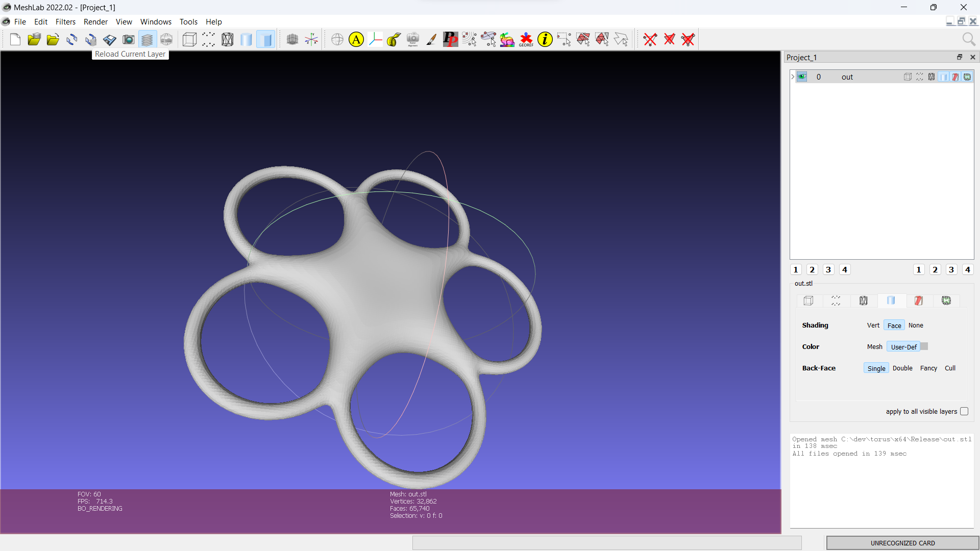
Task: Switch to the Selection red options tab
Action: tap(919, 301)
